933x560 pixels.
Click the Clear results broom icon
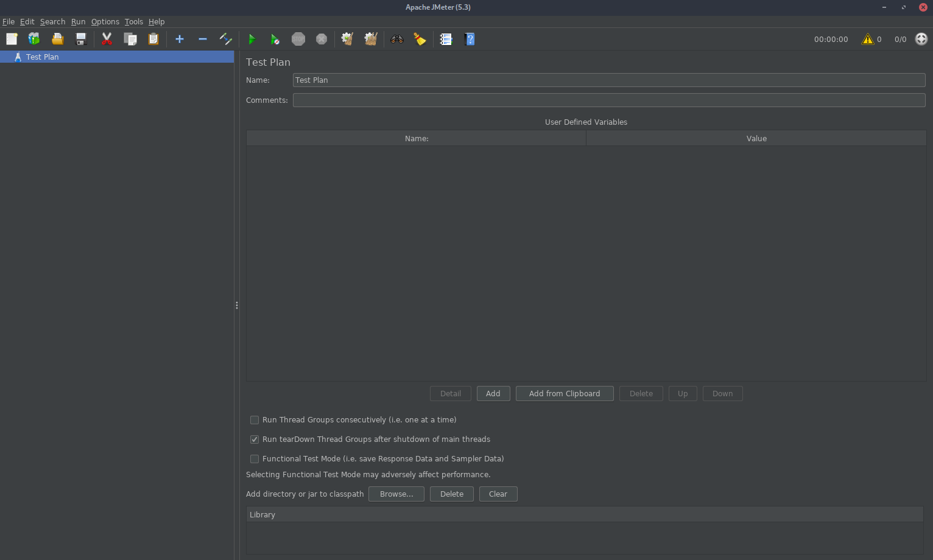pos(347,39)
